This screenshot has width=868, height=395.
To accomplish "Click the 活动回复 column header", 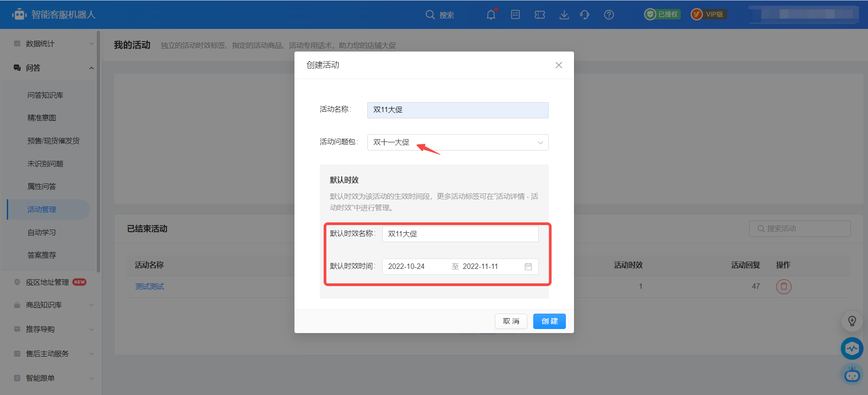I will [745, 265].
